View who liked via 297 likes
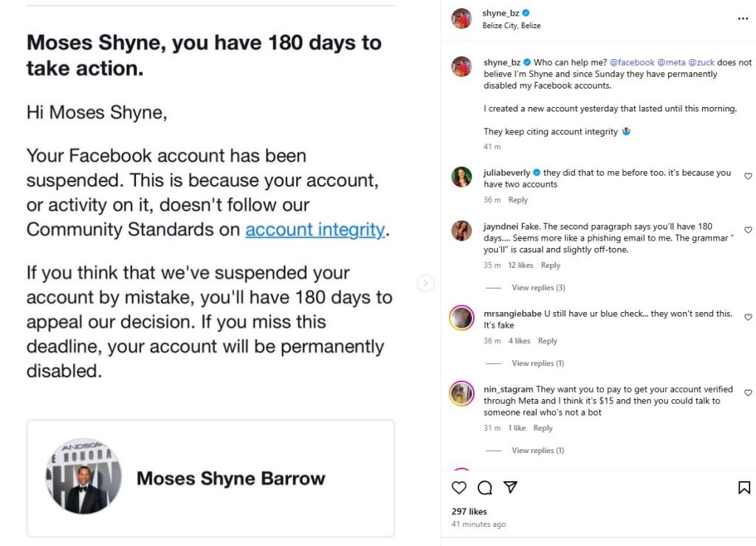Screen dimensions: 756x546 [468, 511]
